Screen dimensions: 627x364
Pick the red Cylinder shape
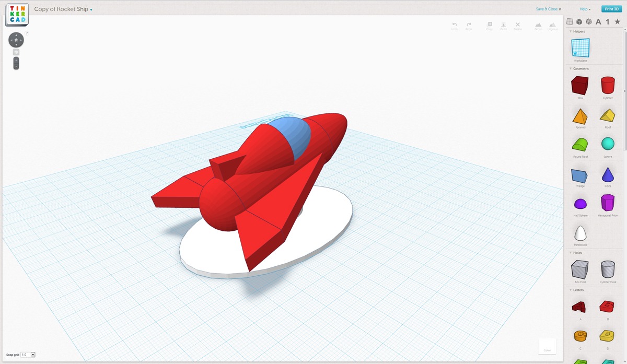point(608,86)
